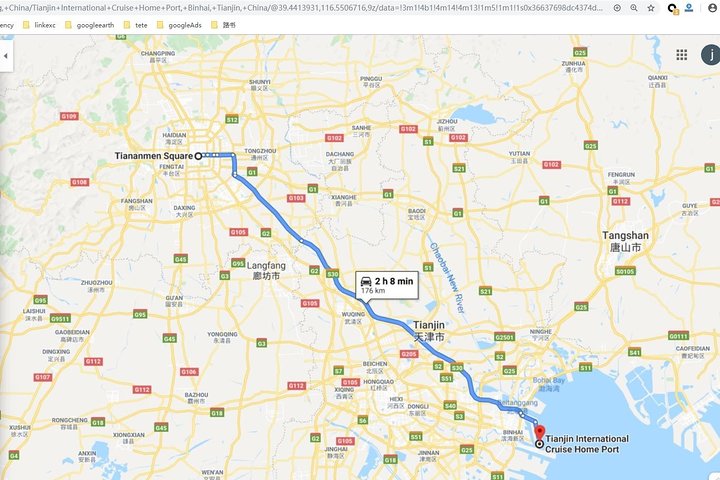
Task: Open the googleAds bookmarks folder
Action: [x=179, y=25]
